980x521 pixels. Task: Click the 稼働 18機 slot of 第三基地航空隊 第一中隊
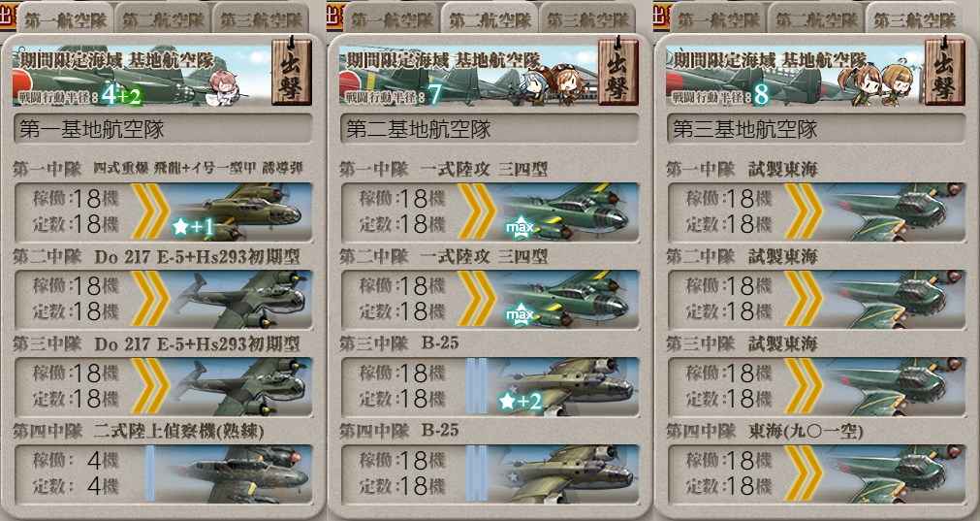pyautogui.click(x=729, y=199)
